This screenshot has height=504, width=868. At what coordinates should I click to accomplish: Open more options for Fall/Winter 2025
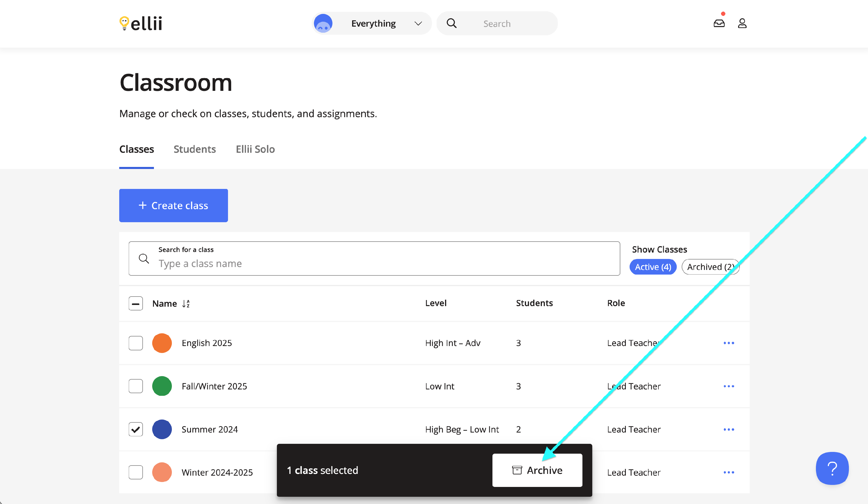click(729, 386)
